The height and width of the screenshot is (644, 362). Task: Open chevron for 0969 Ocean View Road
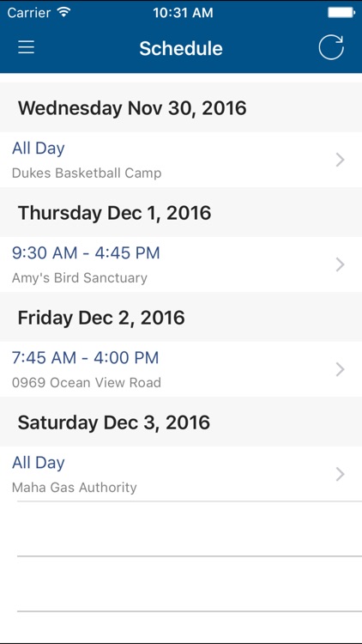(x=340, y=369)
